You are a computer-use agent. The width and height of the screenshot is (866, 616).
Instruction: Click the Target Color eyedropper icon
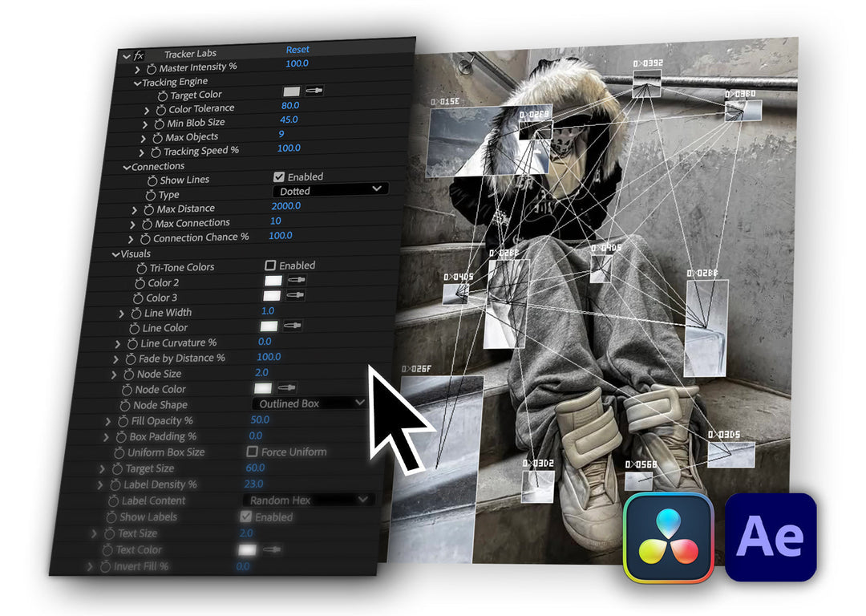click(313, 93)
